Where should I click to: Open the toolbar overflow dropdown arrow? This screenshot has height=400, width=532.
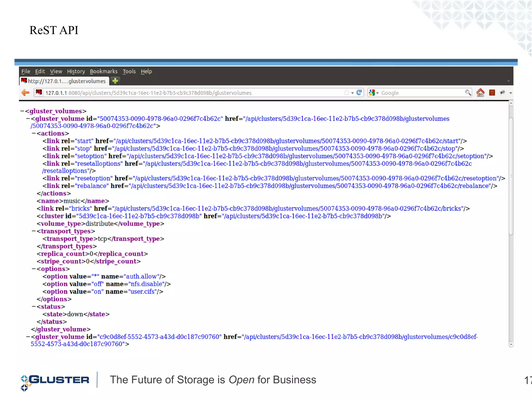click(510, 93)
